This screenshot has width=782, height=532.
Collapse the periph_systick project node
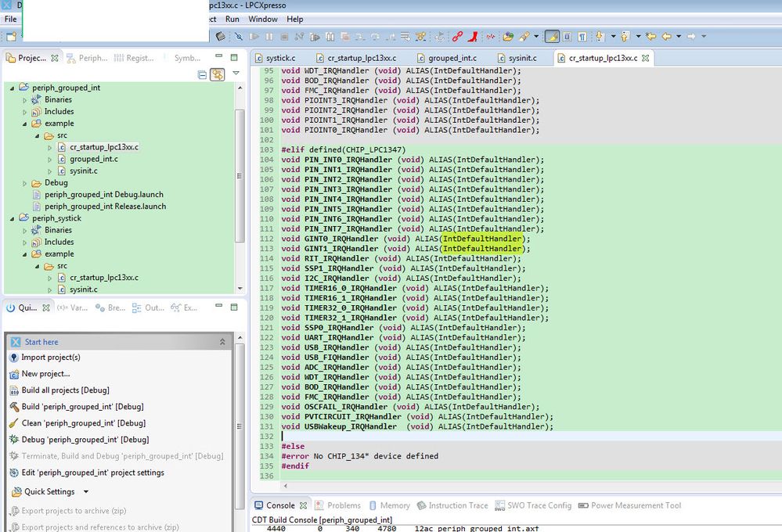12,218
